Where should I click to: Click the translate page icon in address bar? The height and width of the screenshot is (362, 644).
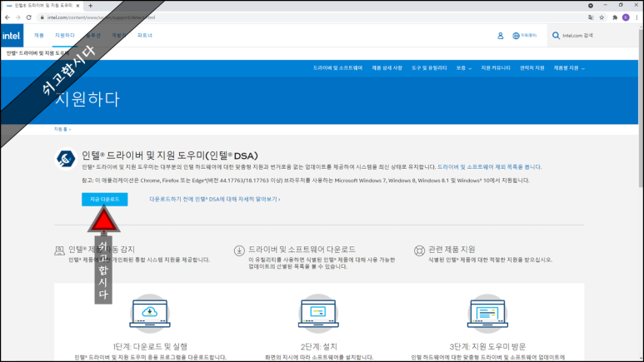click(591, 17)
